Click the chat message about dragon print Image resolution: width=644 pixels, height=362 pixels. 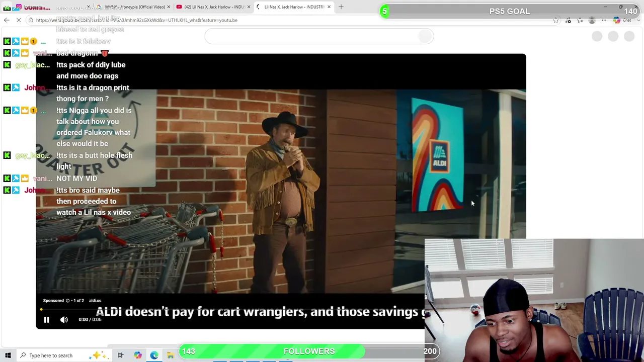[x=93, y=93]
